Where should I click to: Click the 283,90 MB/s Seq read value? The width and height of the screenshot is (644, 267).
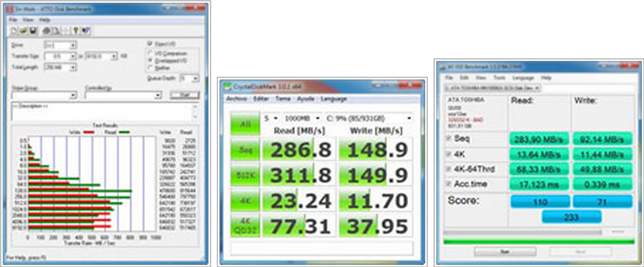[539, 138]
